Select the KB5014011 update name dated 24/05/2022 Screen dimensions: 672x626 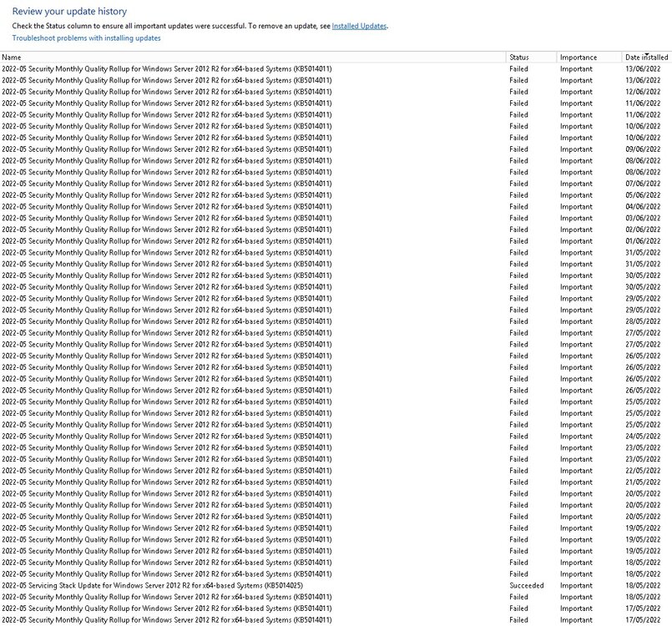[167, 437]
